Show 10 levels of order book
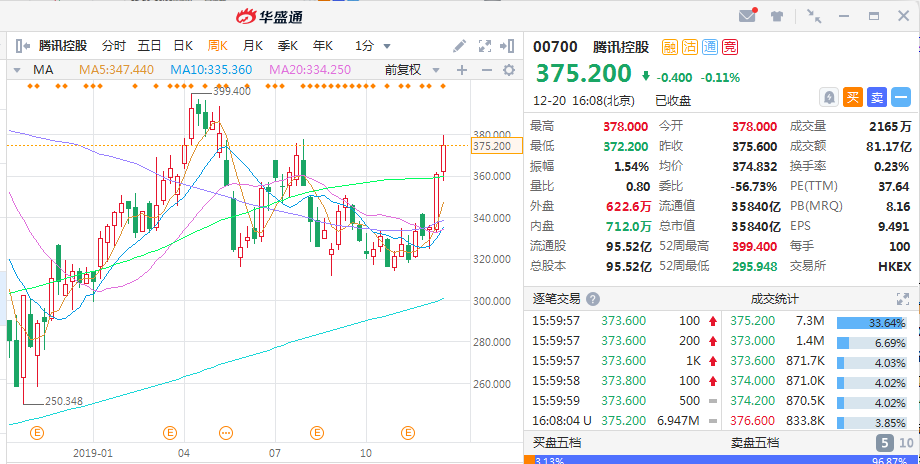 [x=906, y=443]
